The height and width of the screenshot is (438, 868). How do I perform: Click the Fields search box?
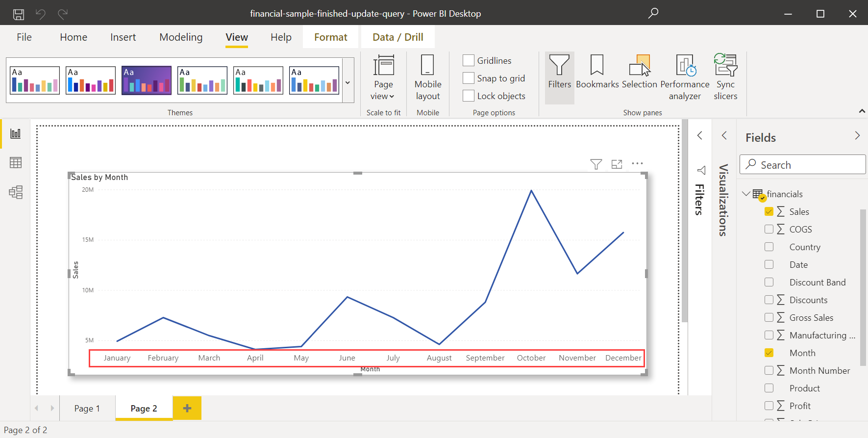[803, 164]
